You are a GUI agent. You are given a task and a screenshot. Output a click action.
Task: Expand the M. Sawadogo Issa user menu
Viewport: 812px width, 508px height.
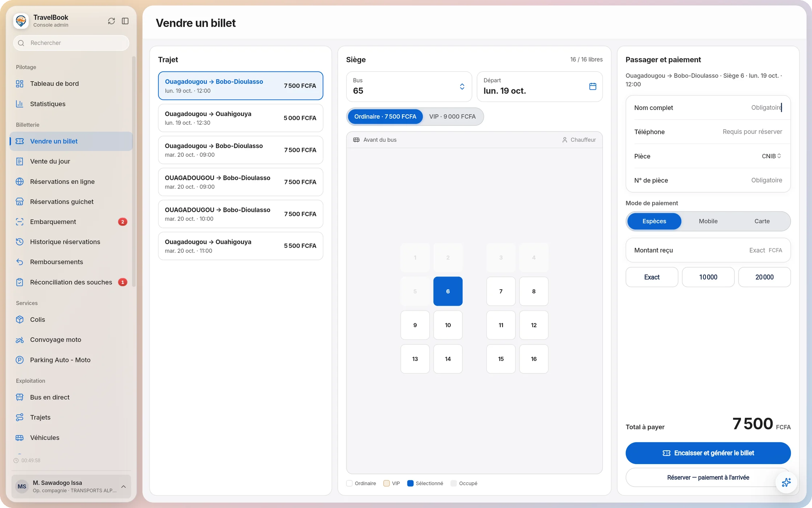tap(71, 486)
